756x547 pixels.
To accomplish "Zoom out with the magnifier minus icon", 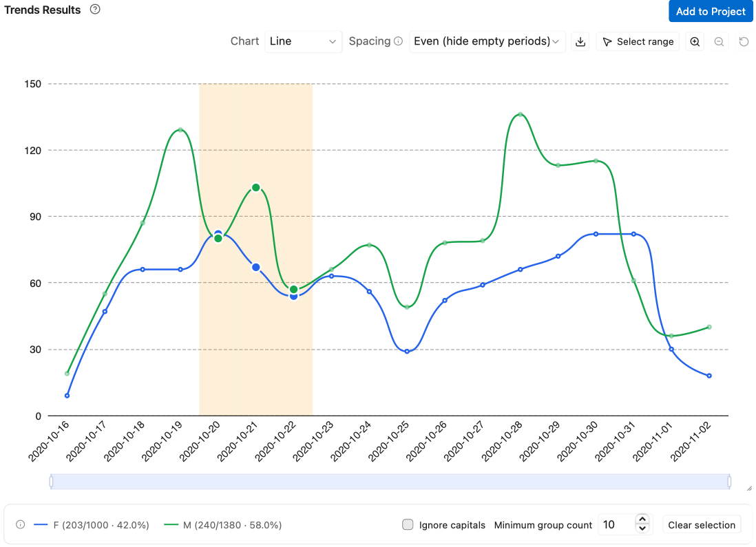I will pos(719,42).
